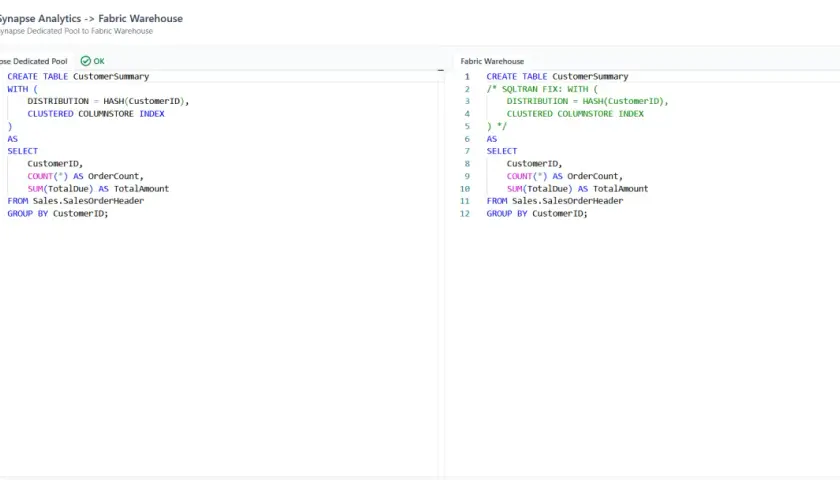This screenshot has width=840, height=480.
Task: Click source AS keyword line
Action: 12,139
